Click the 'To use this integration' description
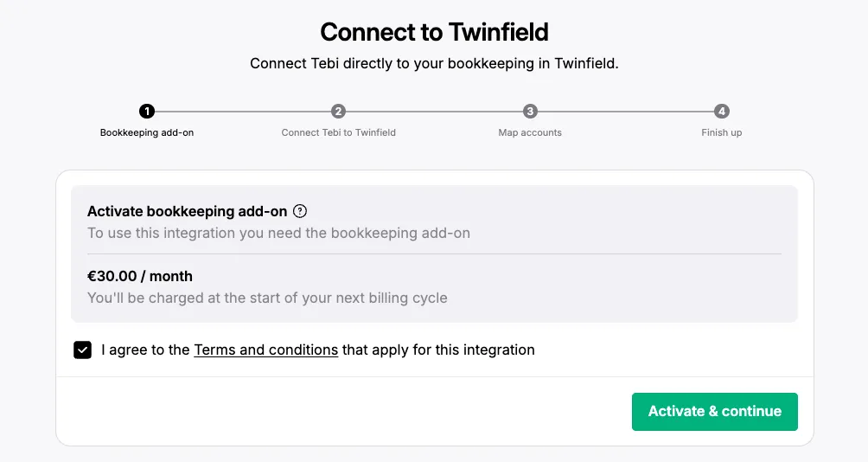 point(278,233)
